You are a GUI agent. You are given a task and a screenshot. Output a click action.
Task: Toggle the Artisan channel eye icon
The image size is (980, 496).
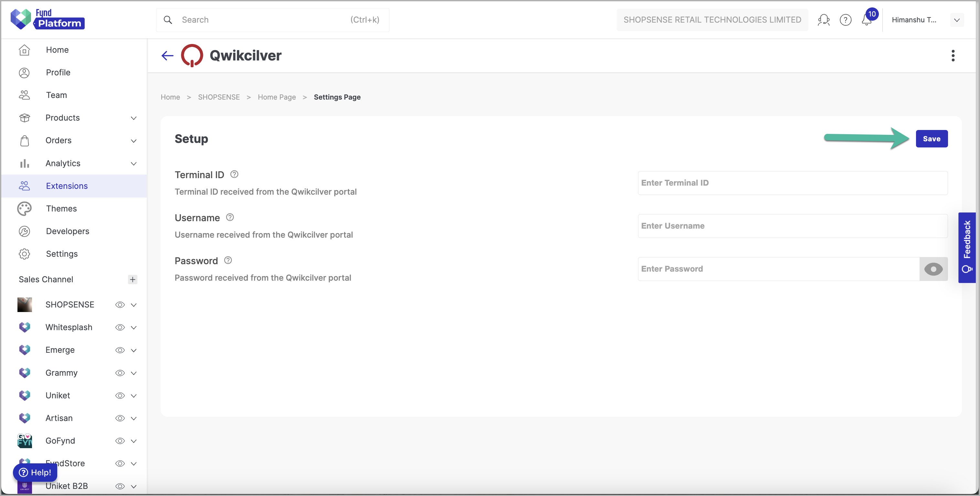tap(120, 418)
